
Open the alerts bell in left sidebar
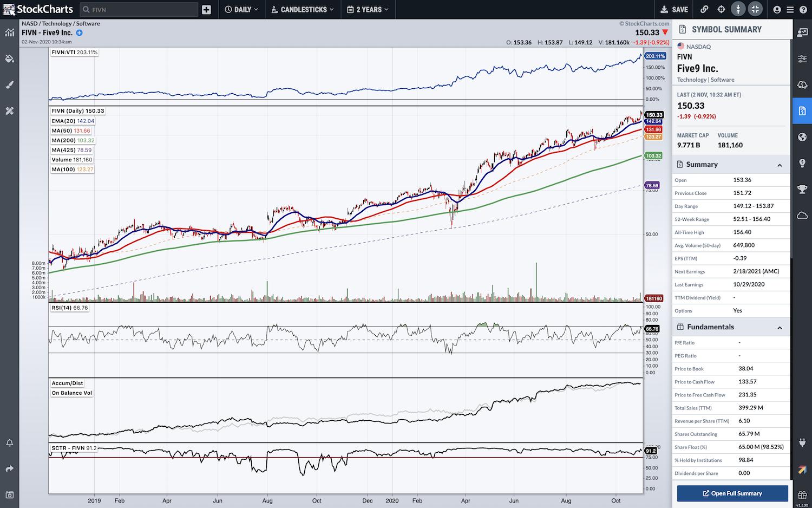10,442
